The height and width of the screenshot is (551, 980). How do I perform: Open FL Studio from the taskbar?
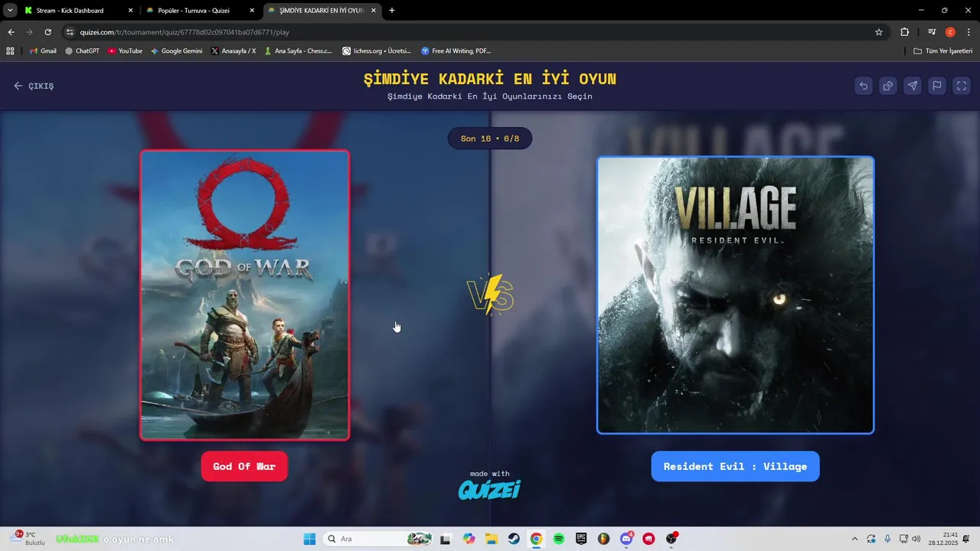point(603,539)
